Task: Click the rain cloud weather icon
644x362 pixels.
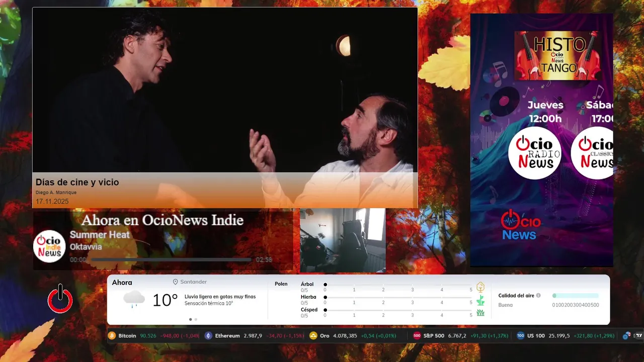Action: (x=134, y=299)
